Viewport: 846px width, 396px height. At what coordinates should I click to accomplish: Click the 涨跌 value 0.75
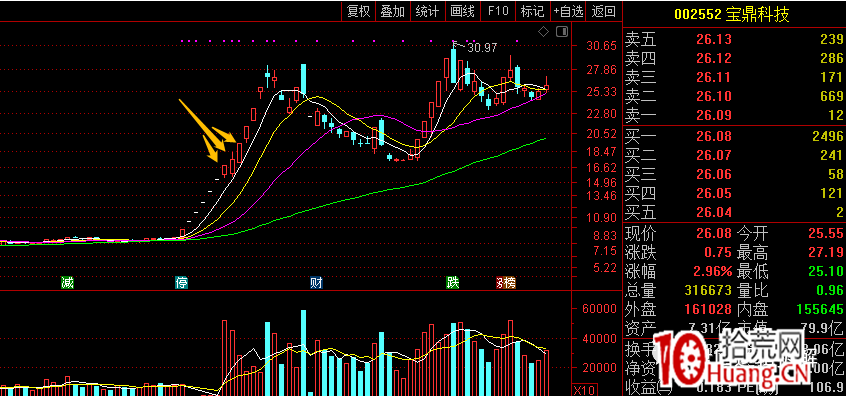[x=718, y=252]
